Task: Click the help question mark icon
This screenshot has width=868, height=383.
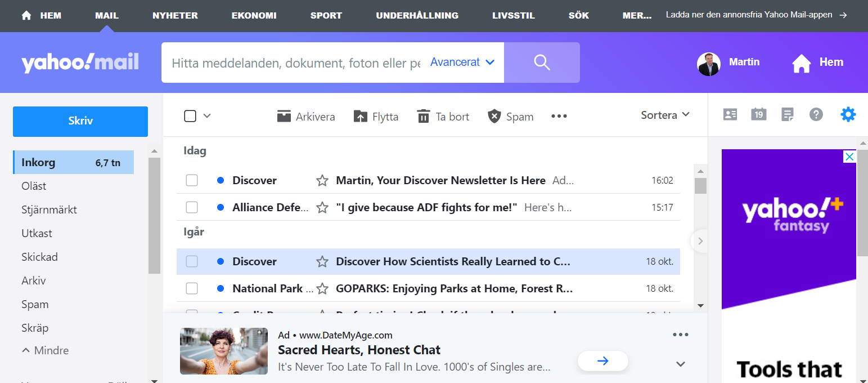Action: pyautogui.click(x=816, y=115)
